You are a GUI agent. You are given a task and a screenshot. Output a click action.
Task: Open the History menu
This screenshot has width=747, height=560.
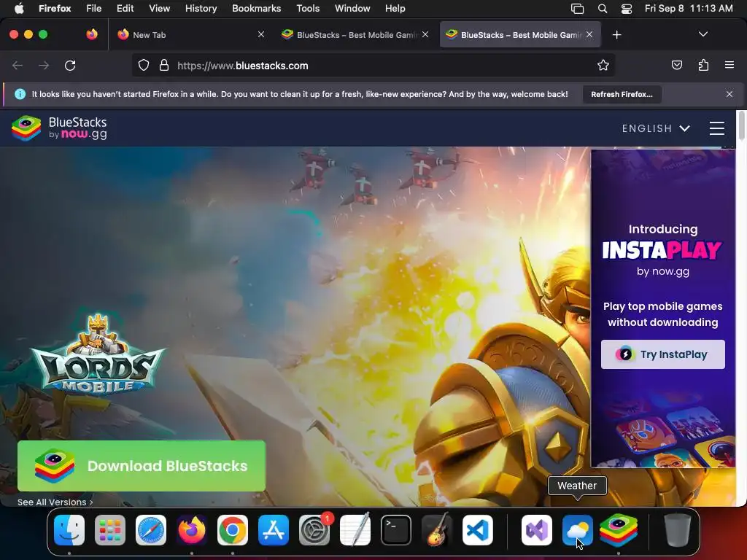click(x=201, y=9)
